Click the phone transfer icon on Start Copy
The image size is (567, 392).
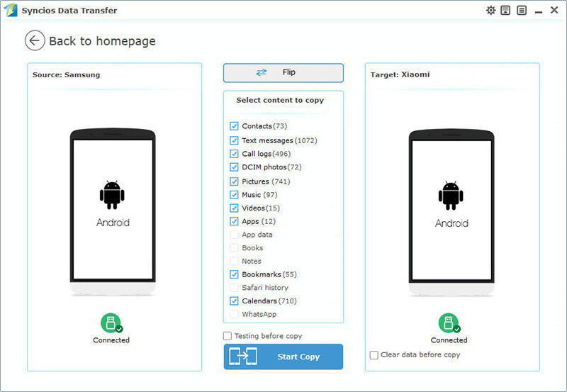click(243, 357)
